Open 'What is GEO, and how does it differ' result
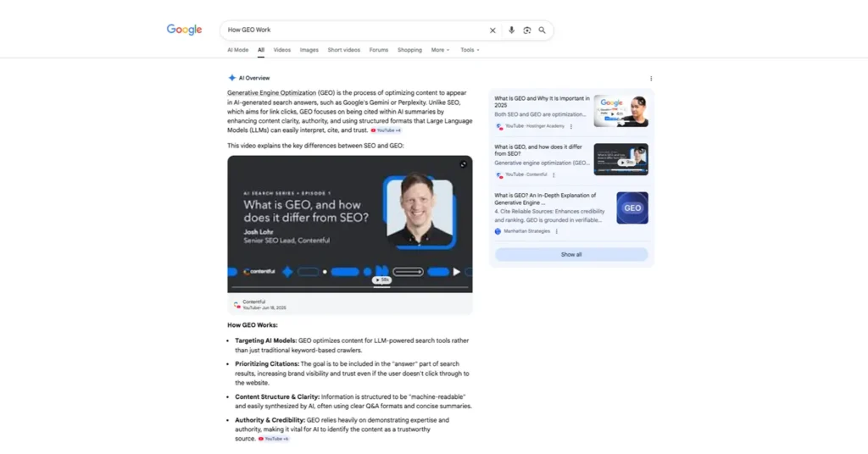Image resolution: width=868 pixels, height=454 pixels. pos(538,150)
